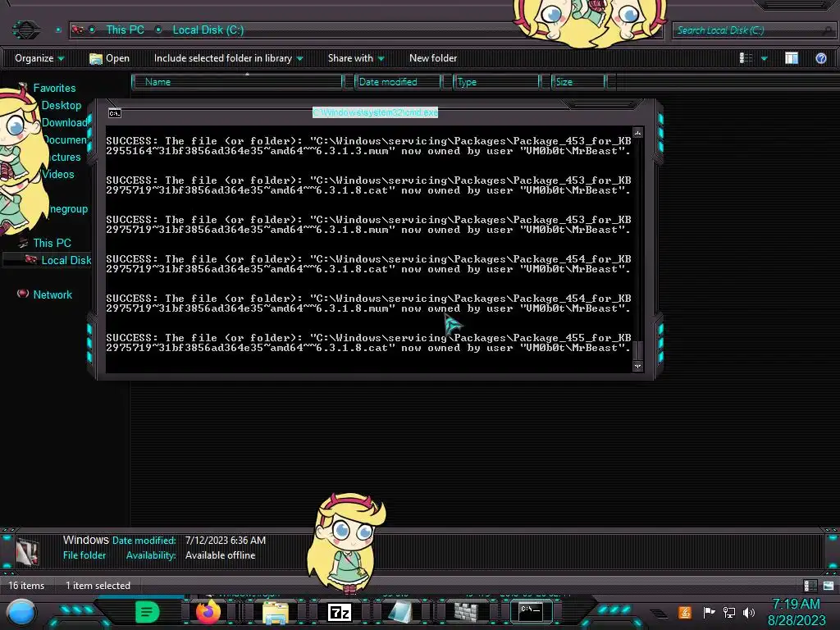
Task: Expand breadcrumb arrow before Local Disk (C:)
Action: 158,30
